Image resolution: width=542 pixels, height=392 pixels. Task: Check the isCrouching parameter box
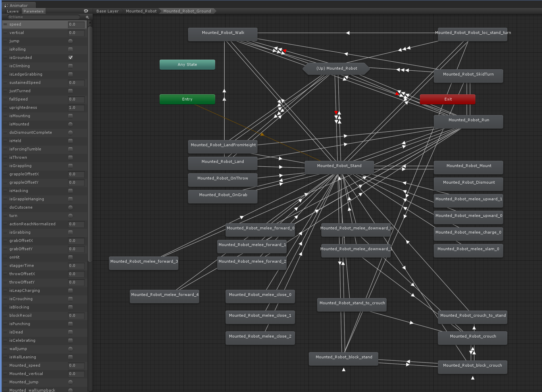70,299
